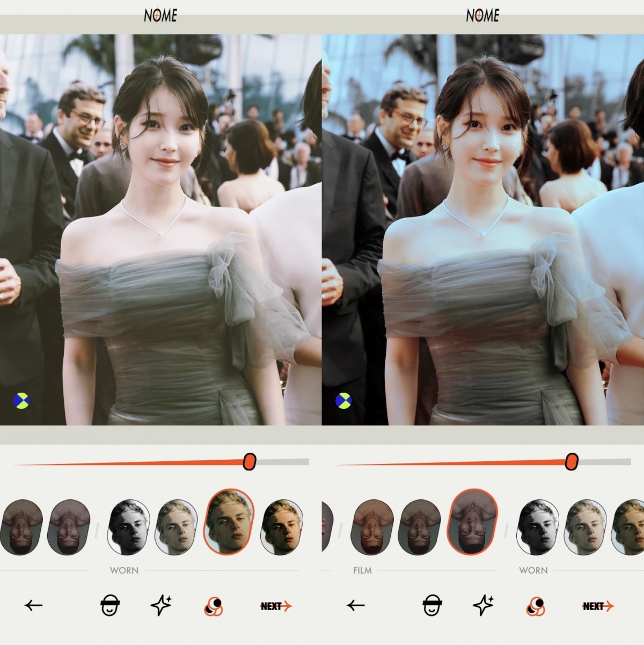Select the overlapping-circles filter icon in right editor

536,606
